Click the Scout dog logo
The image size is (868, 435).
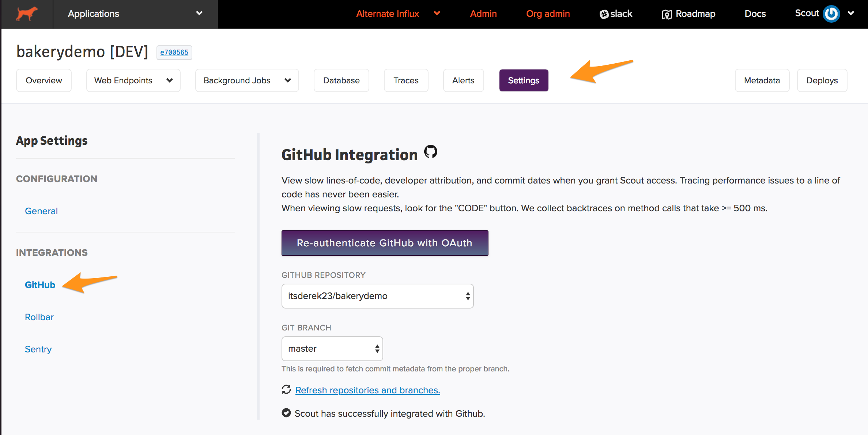27,14
